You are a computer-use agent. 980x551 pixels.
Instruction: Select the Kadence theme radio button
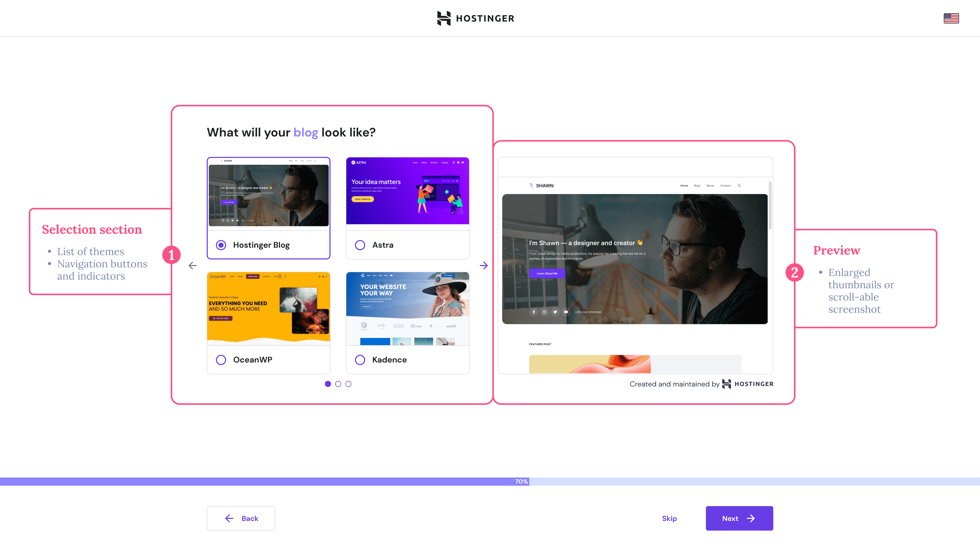coord(360,360)
